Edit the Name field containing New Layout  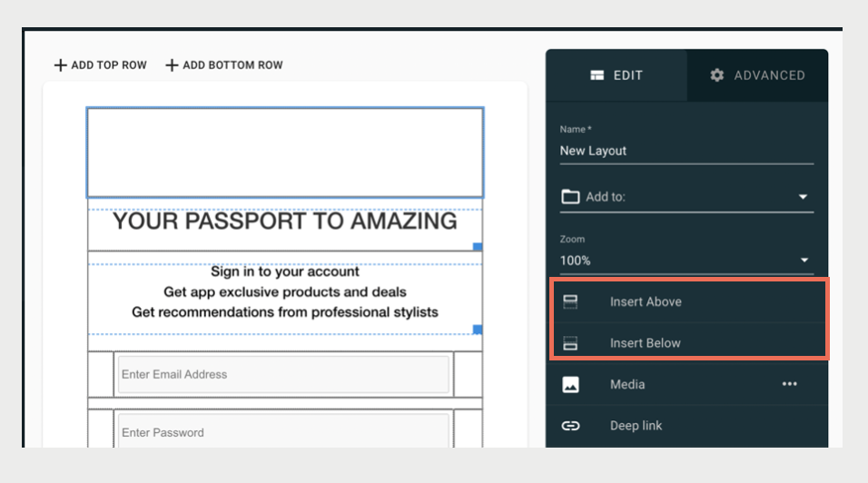tap(686, 151)
